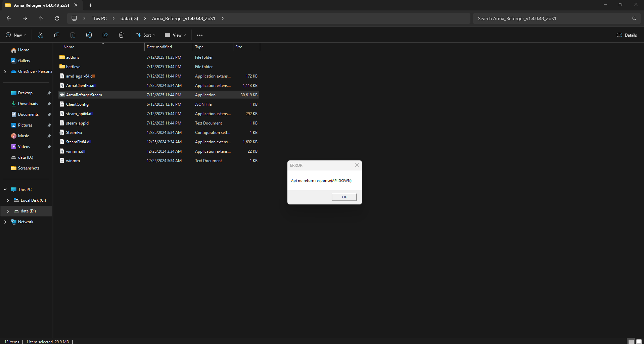Select the addons folder

(x=158, y=57)
